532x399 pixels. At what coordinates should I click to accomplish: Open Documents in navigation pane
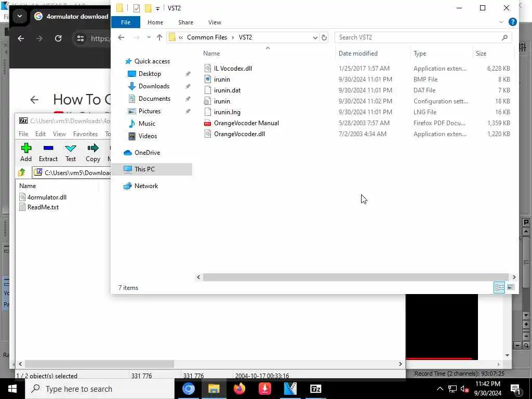click(x=154, y=99)
